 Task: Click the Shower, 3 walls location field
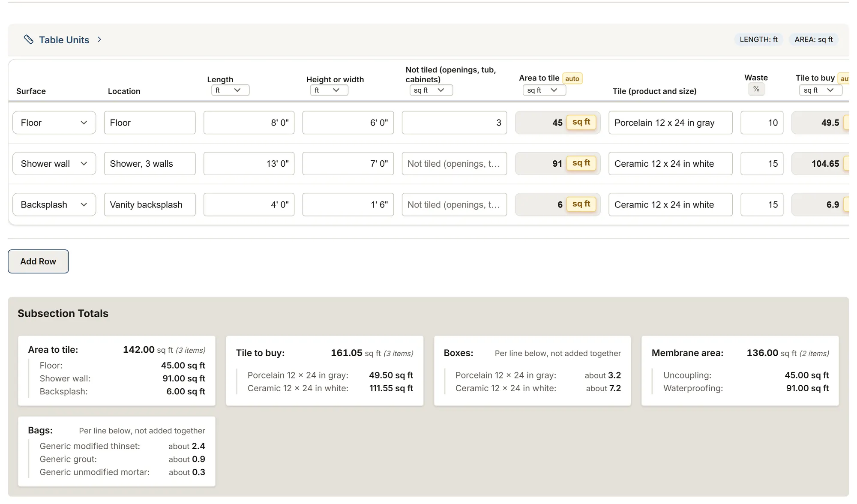pos(150,164)
